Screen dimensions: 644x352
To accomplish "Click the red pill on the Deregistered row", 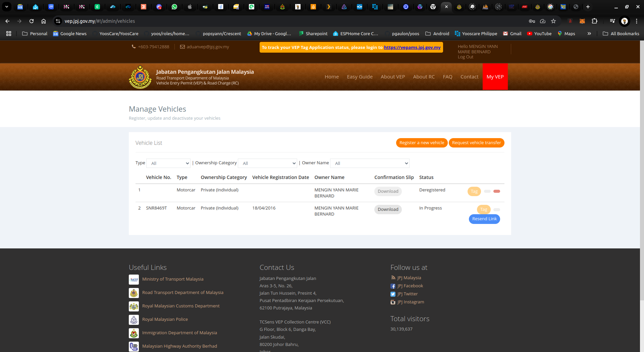I will pyautogui.click(x=497, y=191).
